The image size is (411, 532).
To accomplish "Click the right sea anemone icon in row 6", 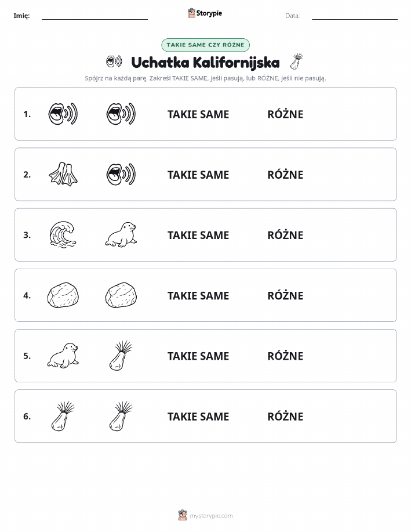I will click(x=121, y=416).
